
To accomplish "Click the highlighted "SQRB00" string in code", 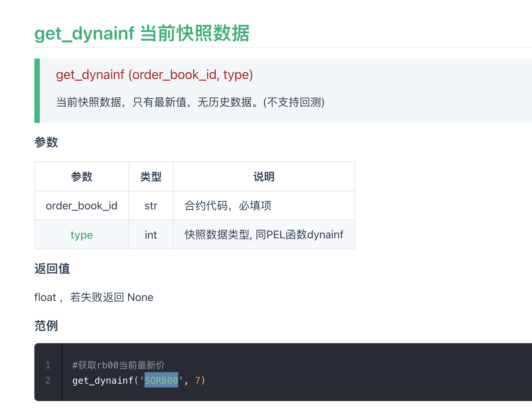I will click(x=162, y=380).
